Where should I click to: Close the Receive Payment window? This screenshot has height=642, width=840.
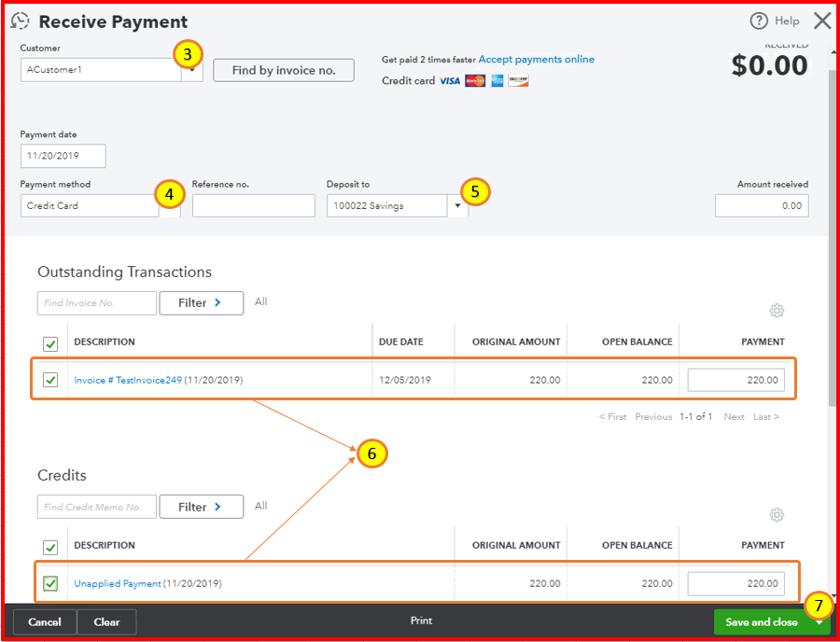click(x=821, y=21)
